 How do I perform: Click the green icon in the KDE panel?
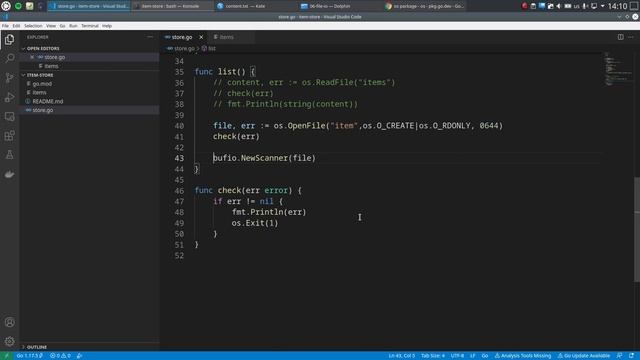click(x=18, y=6)
